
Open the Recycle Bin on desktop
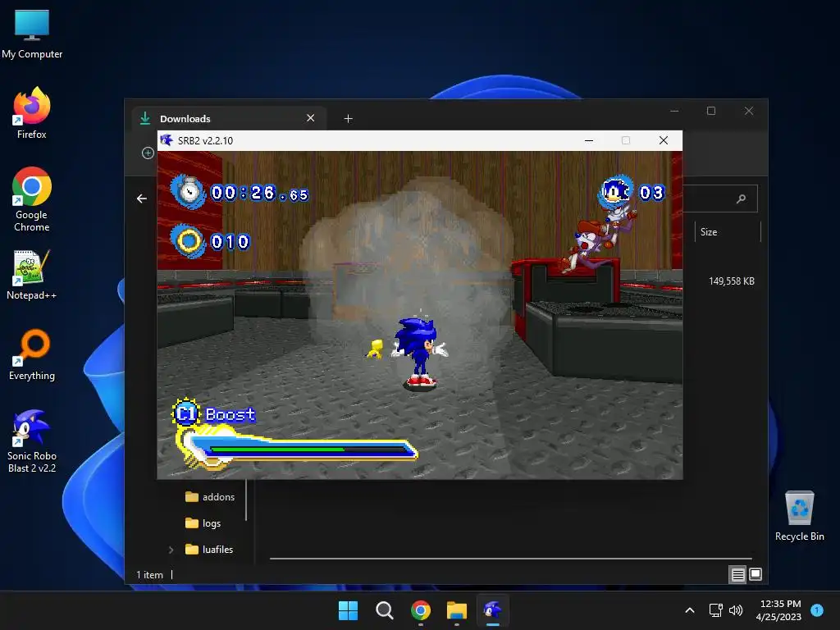pos(799,515)
